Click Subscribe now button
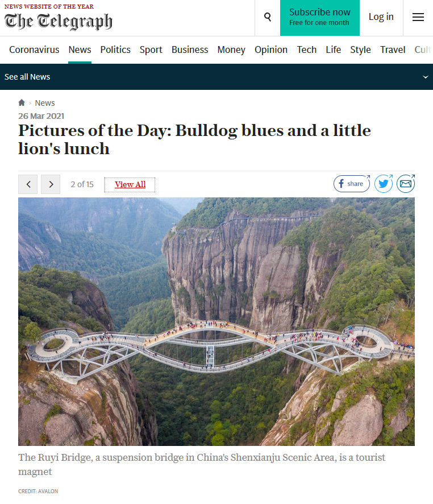The height and width of the screenshot is (504, 433). [320, 18]
